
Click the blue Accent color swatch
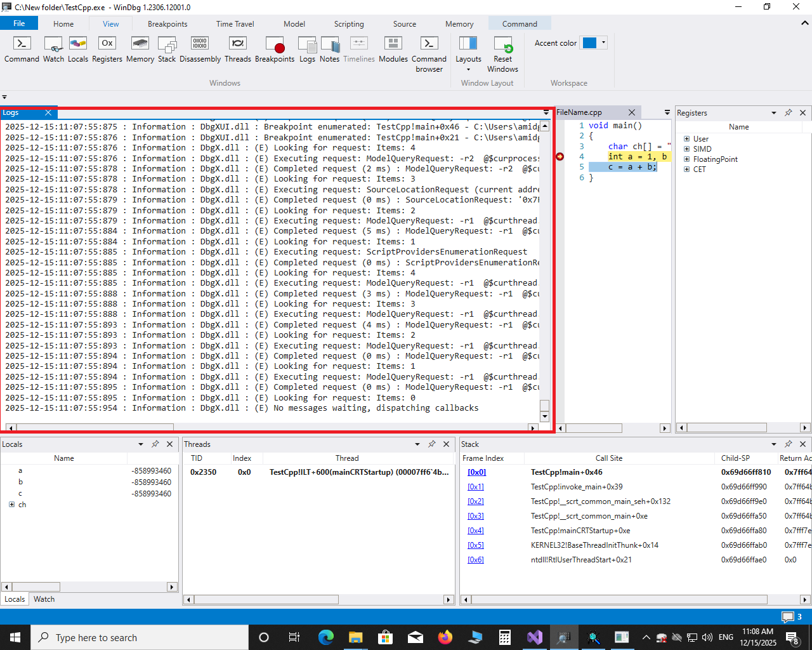click(589, 43)
